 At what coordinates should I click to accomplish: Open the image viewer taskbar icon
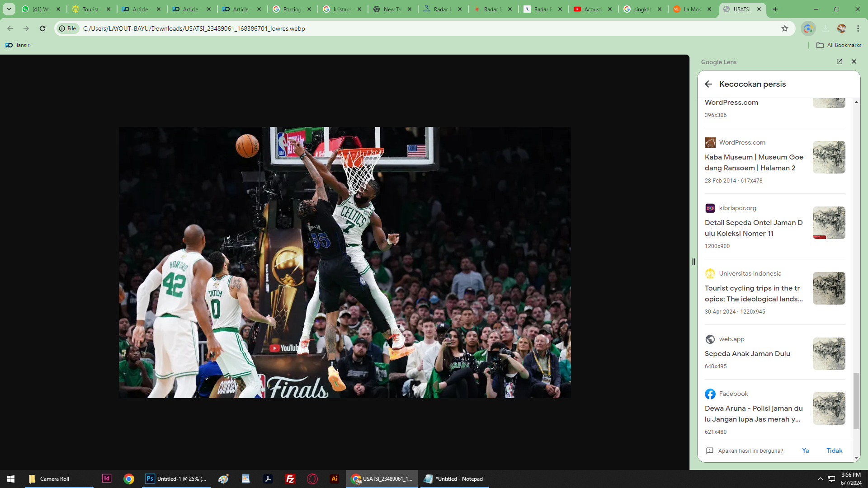point(246,479)
